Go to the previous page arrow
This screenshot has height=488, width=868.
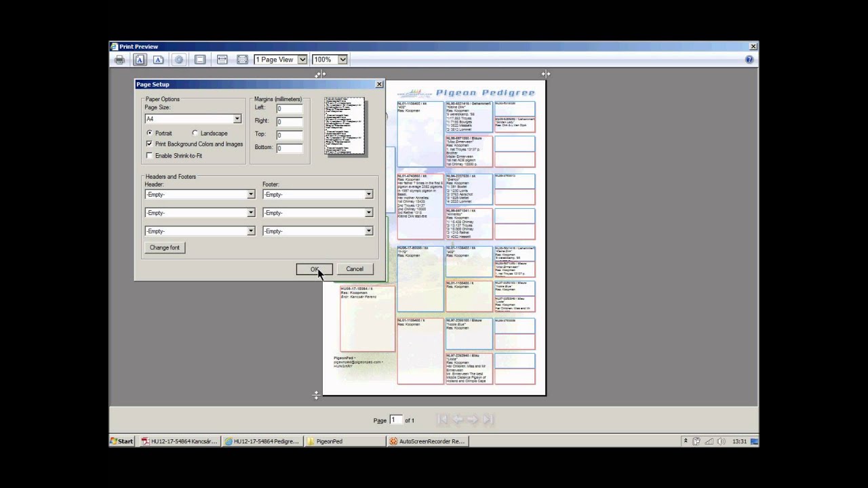pyautogui.click(x=458, y=420)
